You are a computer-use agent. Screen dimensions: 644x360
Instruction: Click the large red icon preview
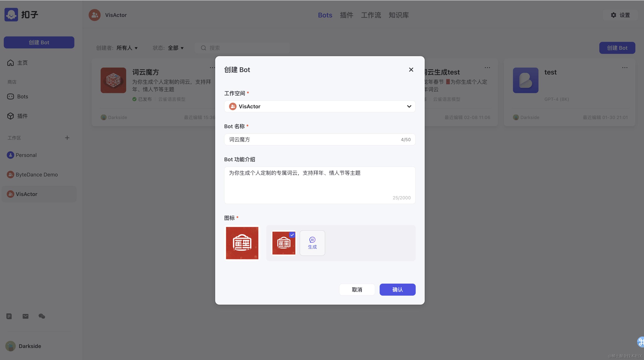(x=242, y=243)
